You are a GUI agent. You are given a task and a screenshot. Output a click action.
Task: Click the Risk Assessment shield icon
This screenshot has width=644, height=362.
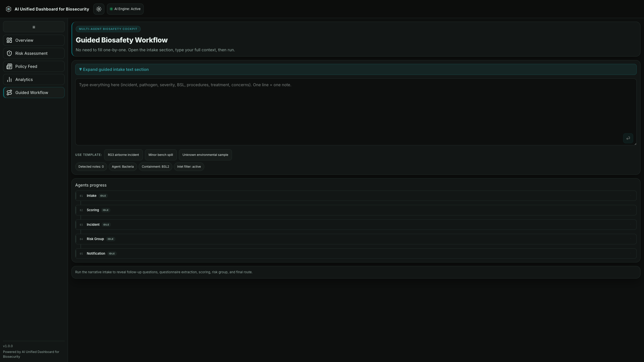pyautogui.click(x=9, y=53)
